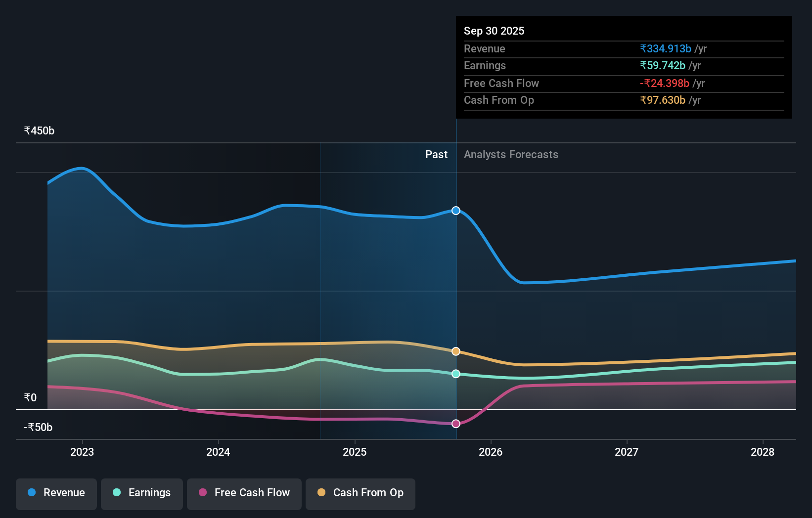Select the Revenue data point marker on the chart

pyautogui.click(x=455, y=210)
